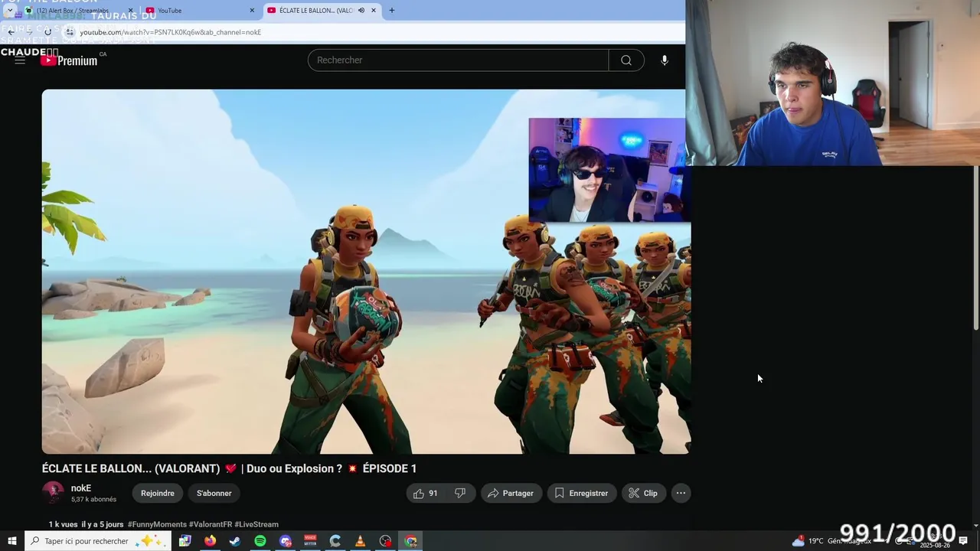Open Partager share dialog
The width and height of the screenshot is (980, 551).
point(511,494)
